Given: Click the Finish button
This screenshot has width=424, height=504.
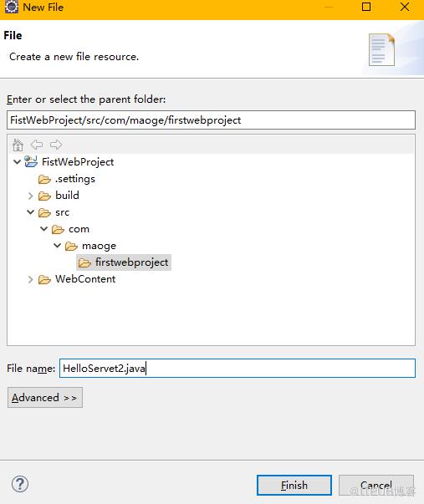Looking at the screenshot, I should point(294,485).
